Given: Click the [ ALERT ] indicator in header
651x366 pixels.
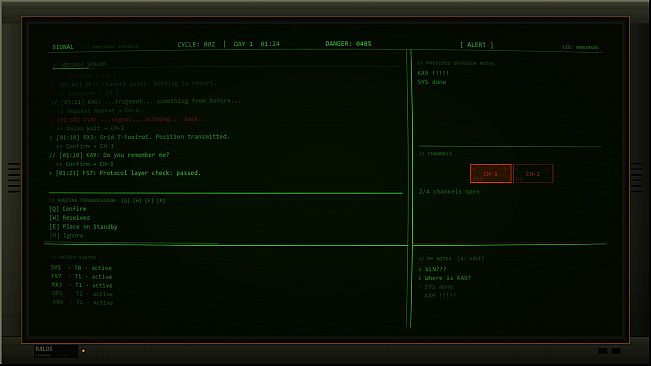Looking at the screenshot, I should (x=477, y=45).
